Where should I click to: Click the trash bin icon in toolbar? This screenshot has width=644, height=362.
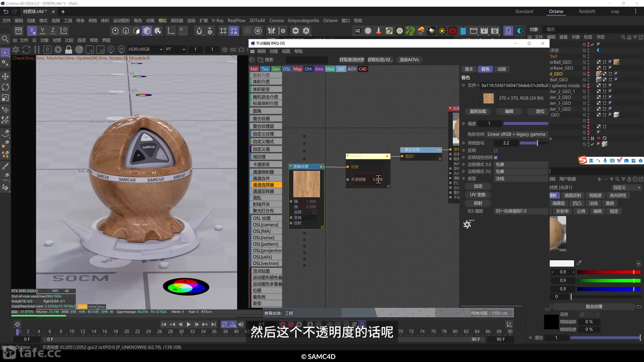(463, 31)
